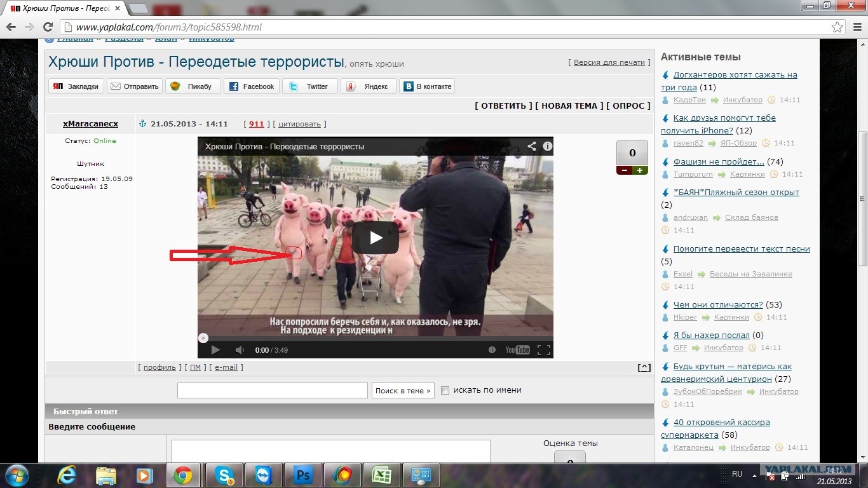Click the Поиск в теме button
Image resolution: width=868 pixels, height=488 pixels.
coord(403,390)
